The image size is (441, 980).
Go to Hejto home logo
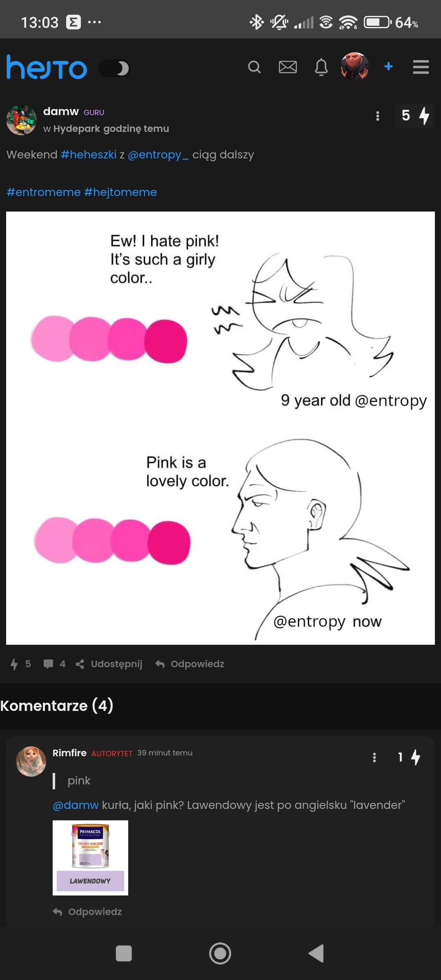pyautogui.click(x=47, y=67)
